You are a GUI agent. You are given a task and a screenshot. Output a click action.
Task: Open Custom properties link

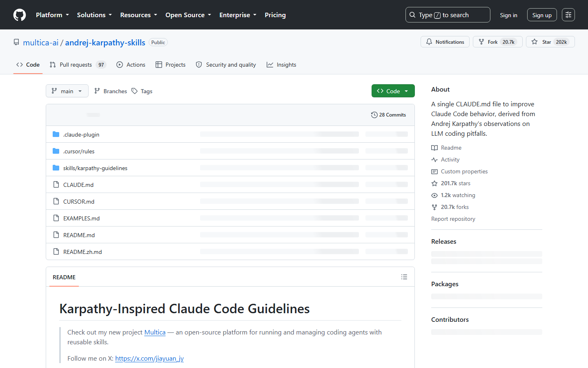tap(459, 171)
